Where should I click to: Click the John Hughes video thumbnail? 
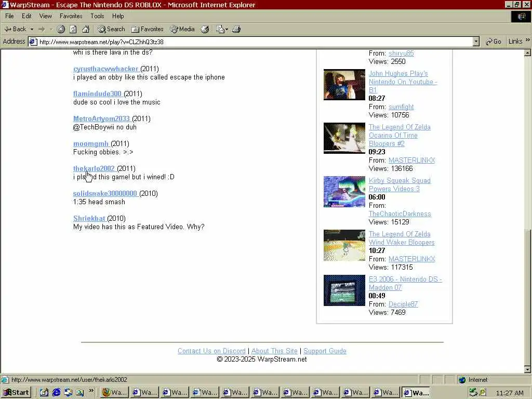click(344, 85)
